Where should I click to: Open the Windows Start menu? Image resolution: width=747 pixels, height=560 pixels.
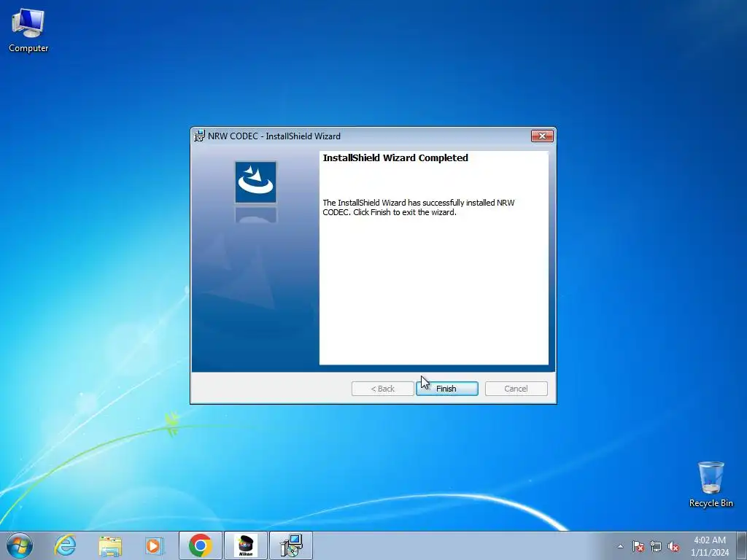click(x=20, y=545)
